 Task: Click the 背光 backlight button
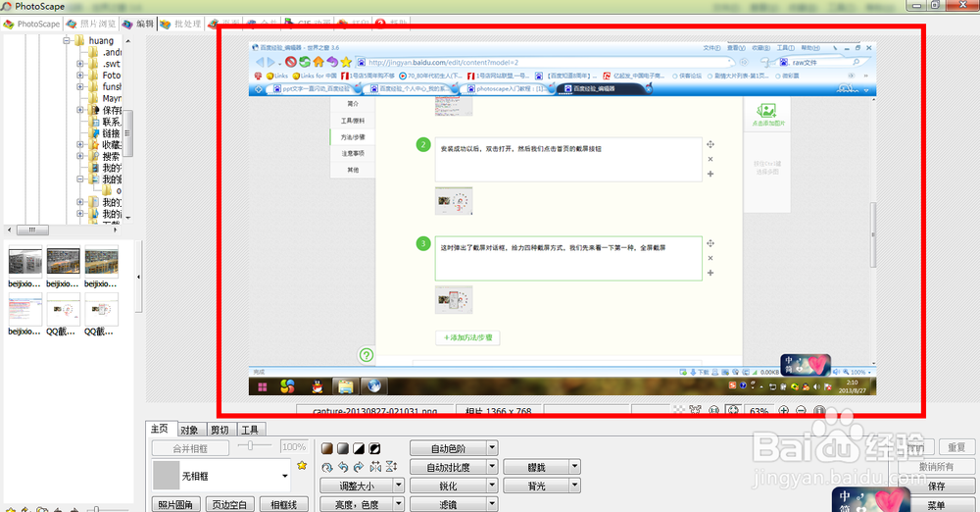pos(536,486)
